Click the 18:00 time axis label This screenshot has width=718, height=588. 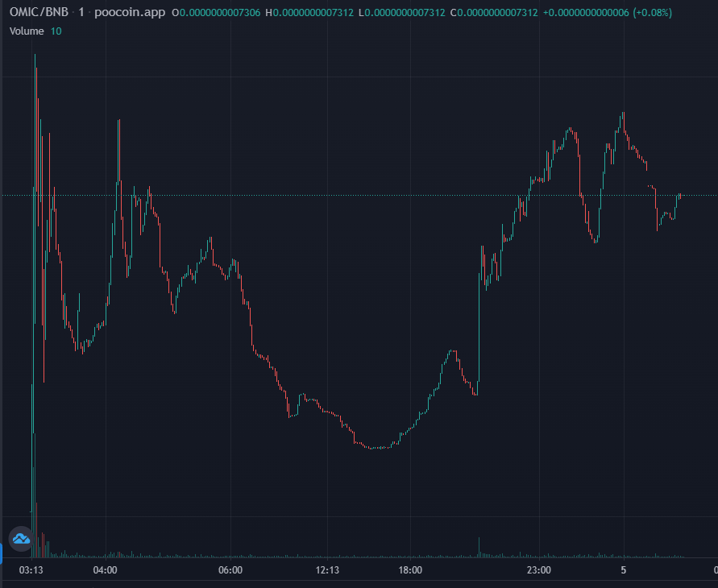coord(410,570)
